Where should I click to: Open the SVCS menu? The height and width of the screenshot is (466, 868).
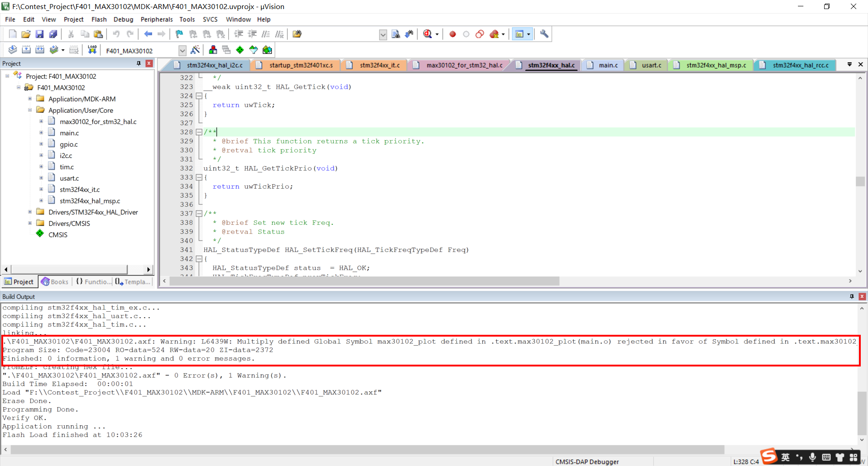click(x=210, y=19)
